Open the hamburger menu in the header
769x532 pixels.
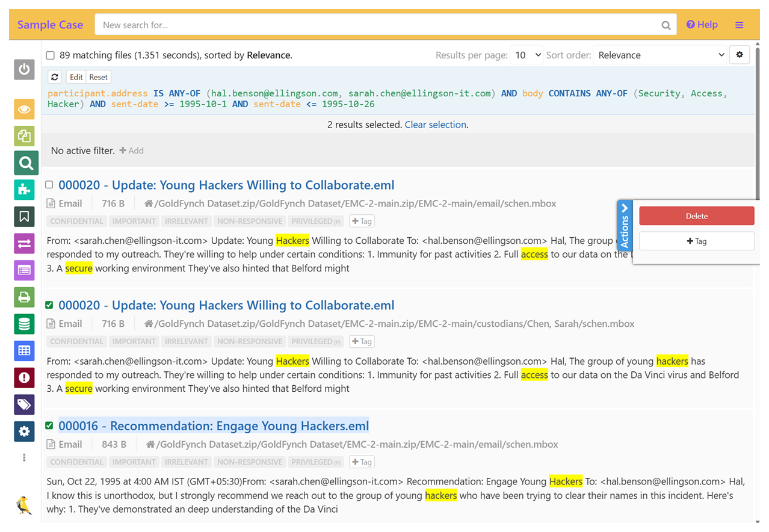[739, 25]
